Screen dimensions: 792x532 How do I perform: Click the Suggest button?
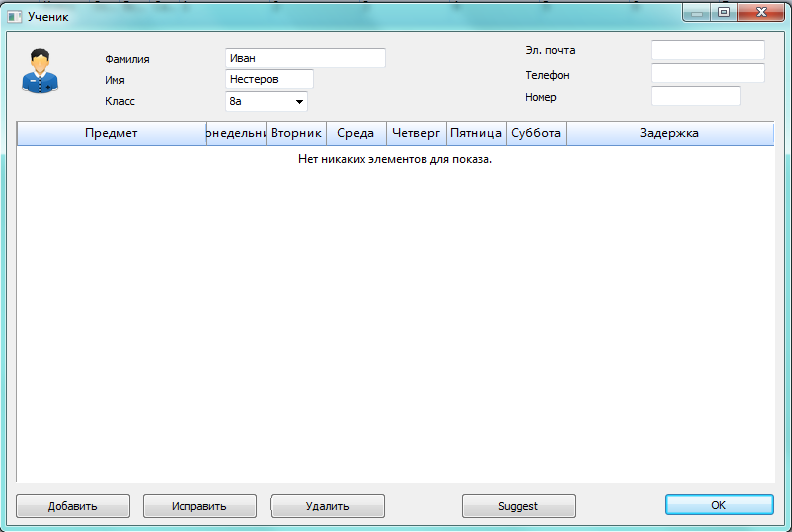pos(518,506)
